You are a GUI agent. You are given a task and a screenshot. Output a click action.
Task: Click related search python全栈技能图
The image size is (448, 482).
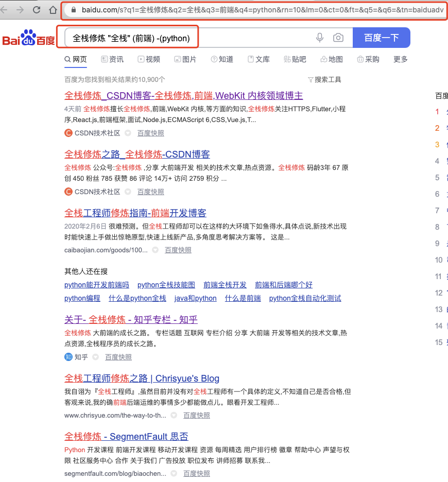[x=166, y=285]
